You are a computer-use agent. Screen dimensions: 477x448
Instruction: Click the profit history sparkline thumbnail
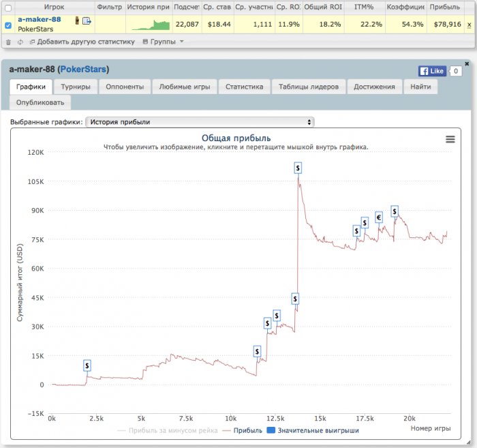[151, 25]
